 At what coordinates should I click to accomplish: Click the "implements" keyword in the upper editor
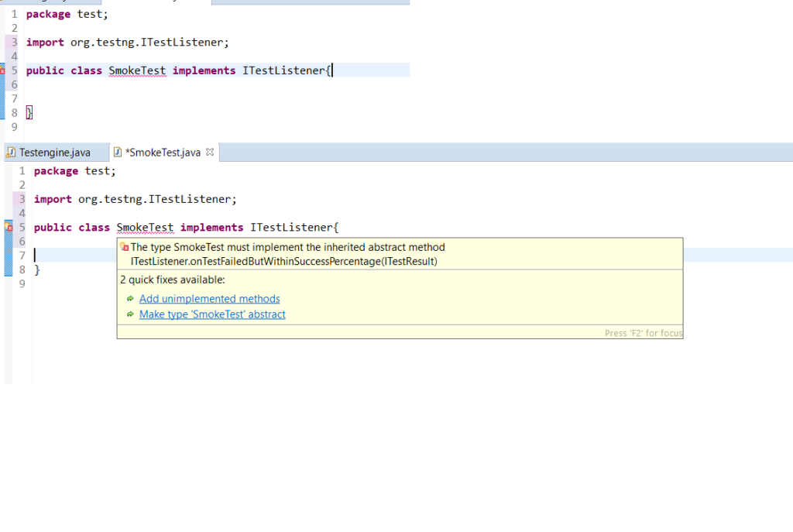204,70
